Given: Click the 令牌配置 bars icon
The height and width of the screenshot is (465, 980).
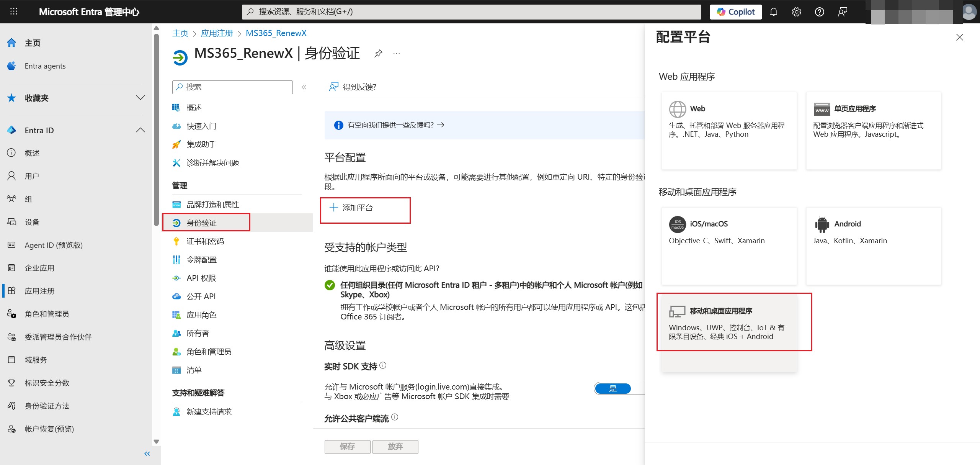Looking at the screenshot, I should pyautogui.click(x=176, y=260).
